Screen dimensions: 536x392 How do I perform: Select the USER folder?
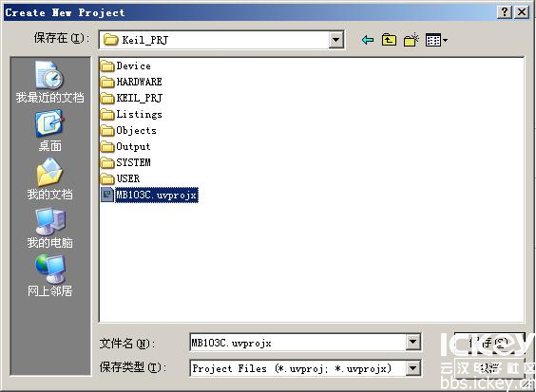(x=121, y=178)
